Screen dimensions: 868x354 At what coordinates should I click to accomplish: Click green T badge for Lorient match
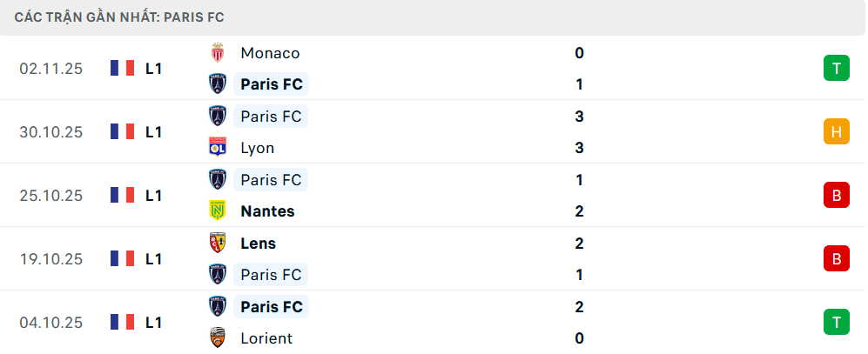[836, 323]
